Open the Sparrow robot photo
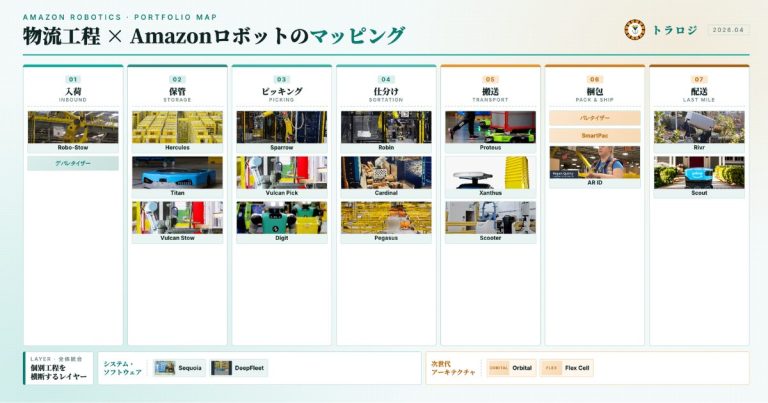Screen dimensions: 768x403 282,127
